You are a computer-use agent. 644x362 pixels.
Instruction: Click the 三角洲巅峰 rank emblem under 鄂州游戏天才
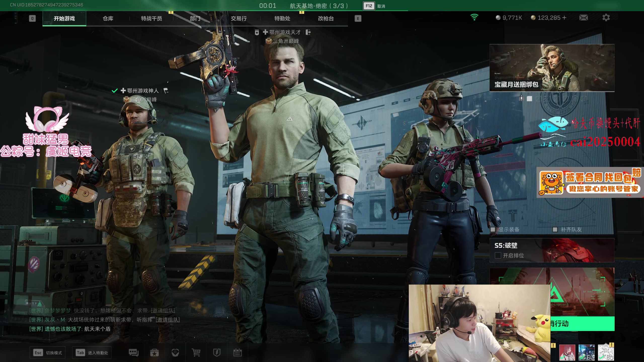click(x=268, y=41)
